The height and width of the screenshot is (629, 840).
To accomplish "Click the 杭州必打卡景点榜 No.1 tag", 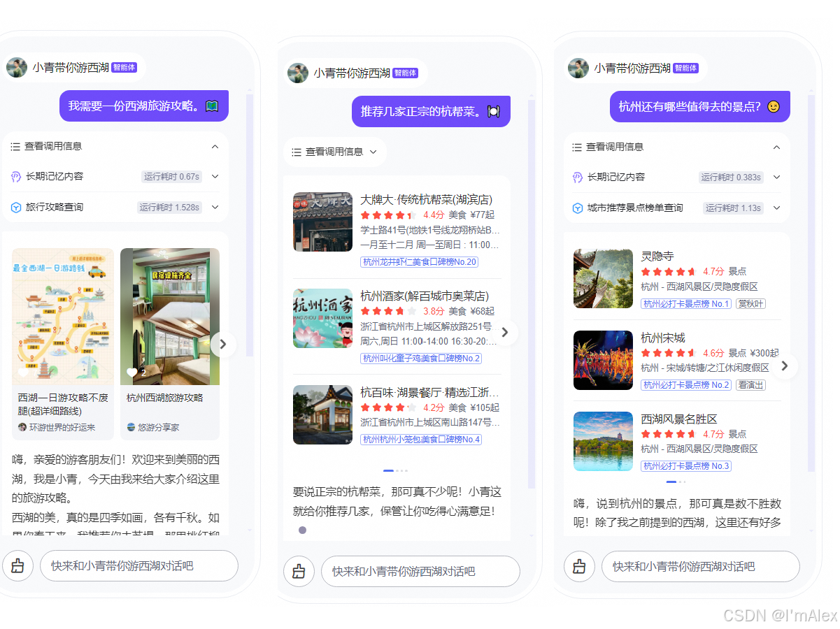I will coord(686,304).
